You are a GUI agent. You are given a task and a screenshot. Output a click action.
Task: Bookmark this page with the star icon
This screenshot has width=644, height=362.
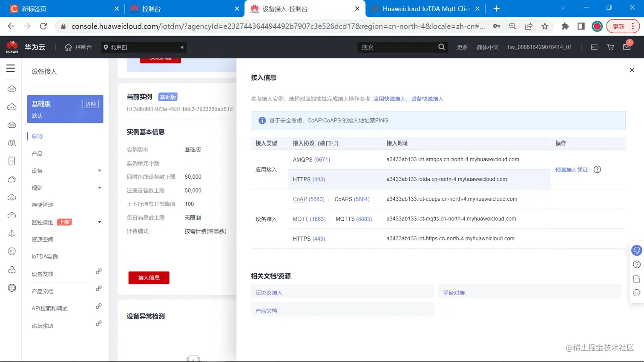point(545,26)
